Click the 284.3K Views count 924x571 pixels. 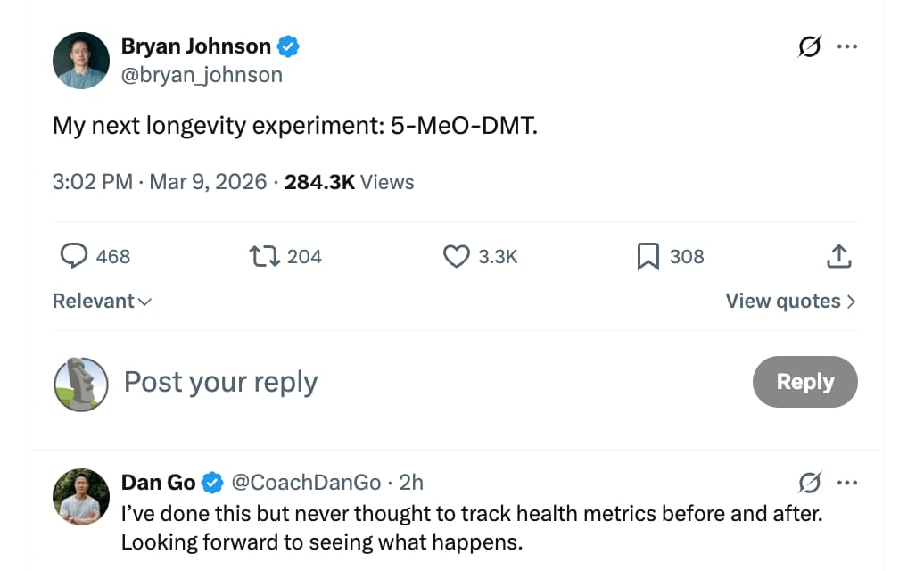349,182
